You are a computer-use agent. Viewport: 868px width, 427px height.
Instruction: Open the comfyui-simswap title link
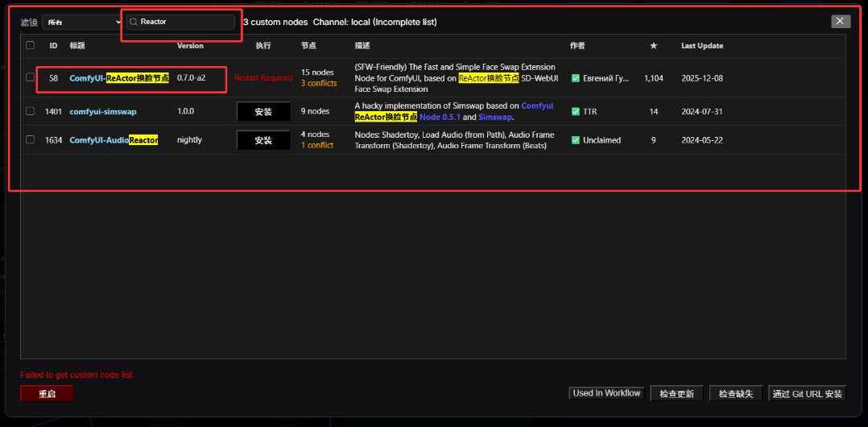pyautogui.click(x=103, y=111)
